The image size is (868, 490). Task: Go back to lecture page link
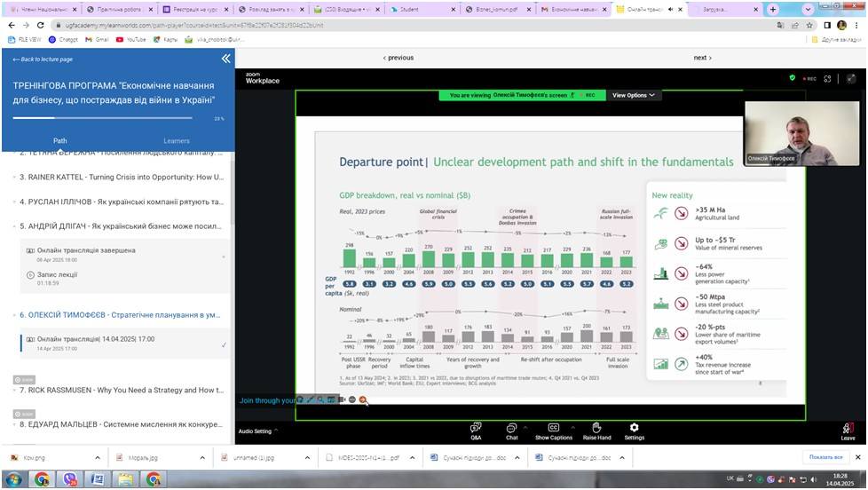(46, 59)
